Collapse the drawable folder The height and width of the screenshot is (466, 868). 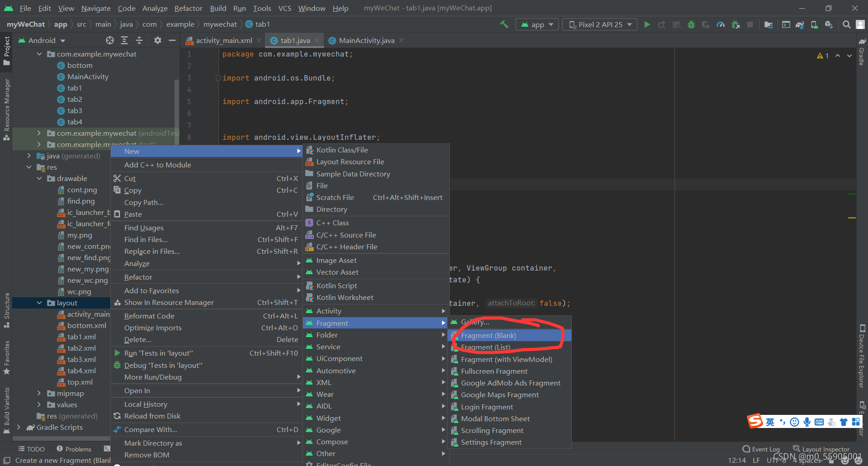(39, 178)
